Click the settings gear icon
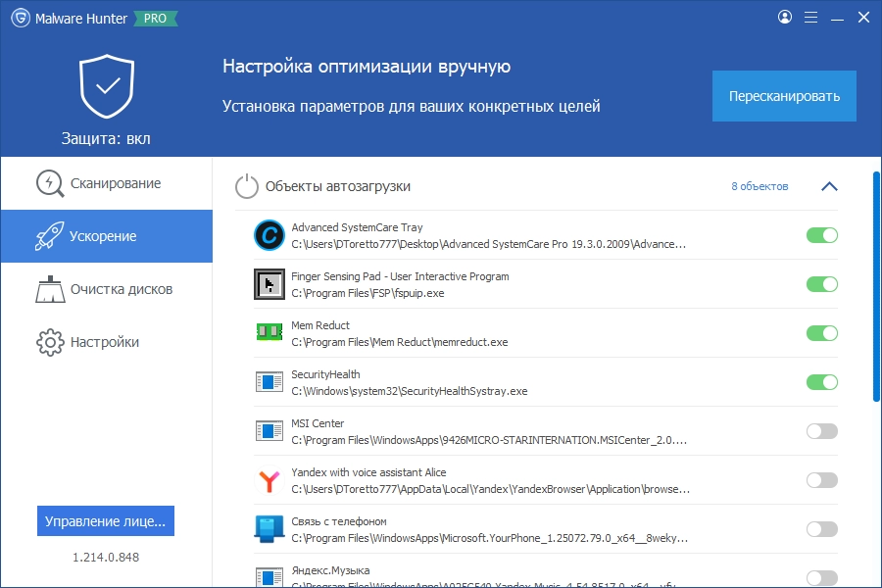This screenshot has width=882, height=588. point(51,342)
